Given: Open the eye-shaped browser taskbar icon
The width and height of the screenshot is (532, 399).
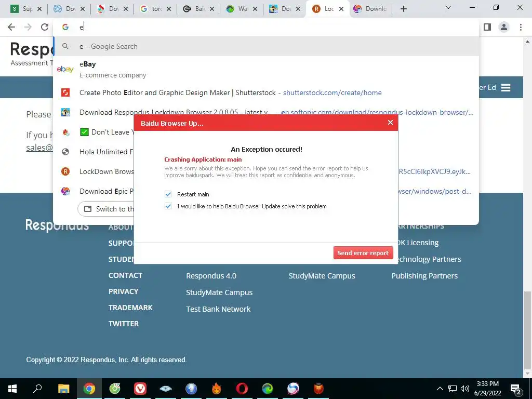Looking at the screenshot, I should [x=166, y=389].
